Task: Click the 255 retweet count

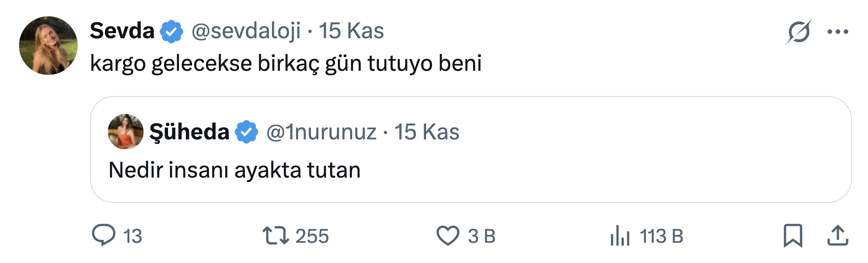Action: (x=312, y=236)
